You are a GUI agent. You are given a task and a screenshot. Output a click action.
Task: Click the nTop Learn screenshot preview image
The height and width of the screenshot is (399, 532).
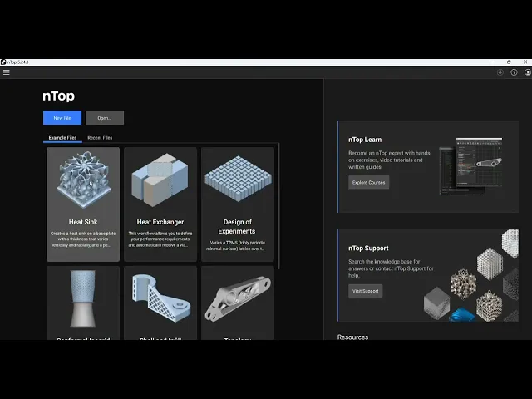(470, 166)
